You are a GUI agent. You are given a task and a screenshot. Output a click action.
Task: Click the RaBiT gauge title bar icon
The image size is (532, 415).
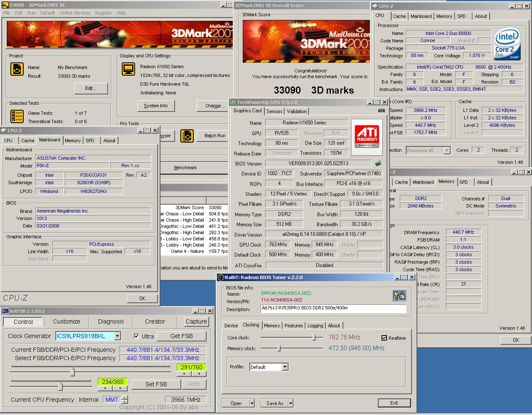[x=221, y=277]
